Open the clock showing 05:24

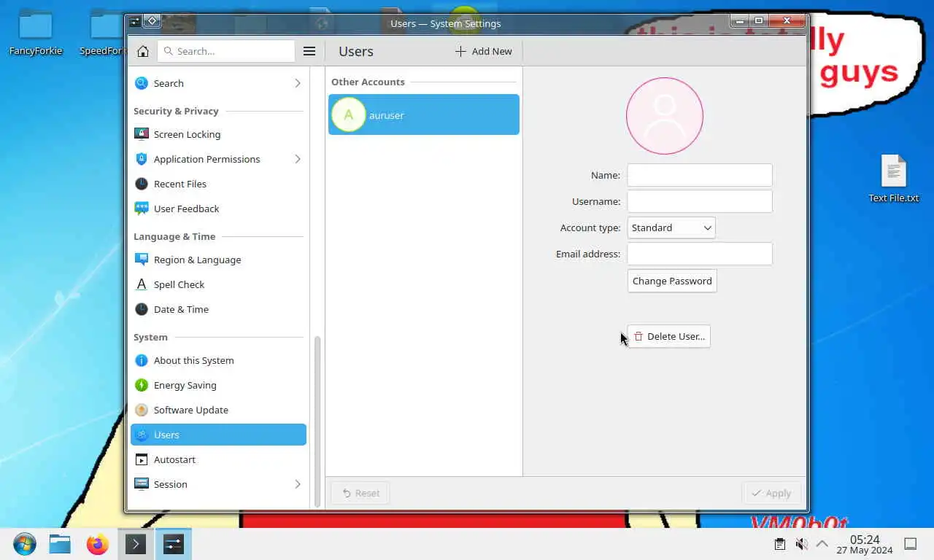(x=865, y=544)
